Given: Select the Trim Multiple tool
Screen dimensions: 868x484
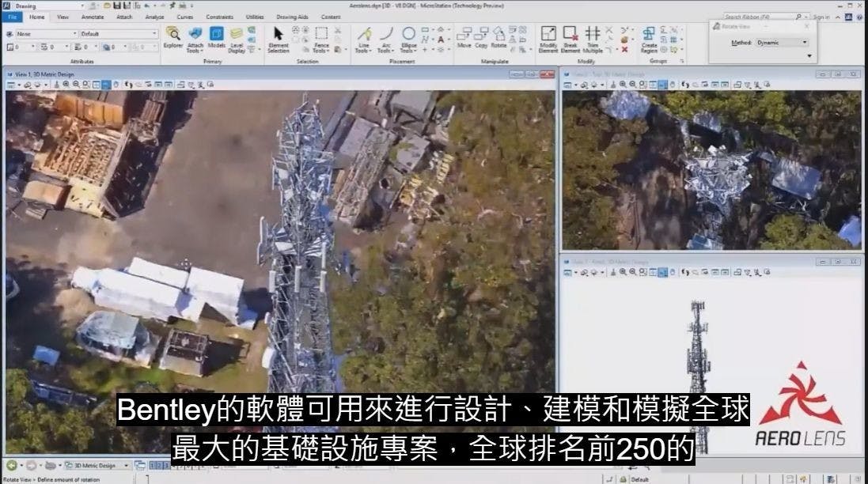Looking at the screenshot, I should [x=593, y=40].
